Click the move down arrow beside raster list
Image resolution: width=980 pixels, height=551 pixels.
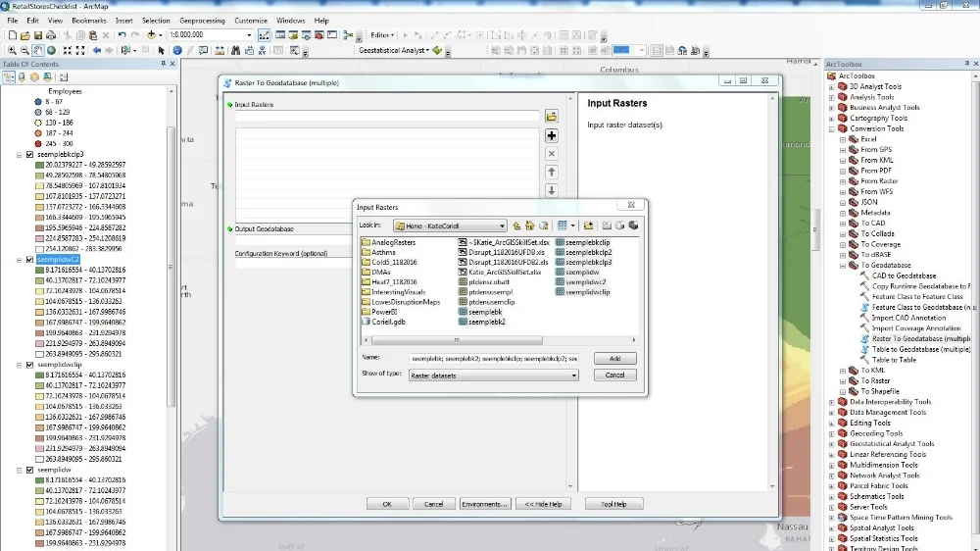click(551, 190)
